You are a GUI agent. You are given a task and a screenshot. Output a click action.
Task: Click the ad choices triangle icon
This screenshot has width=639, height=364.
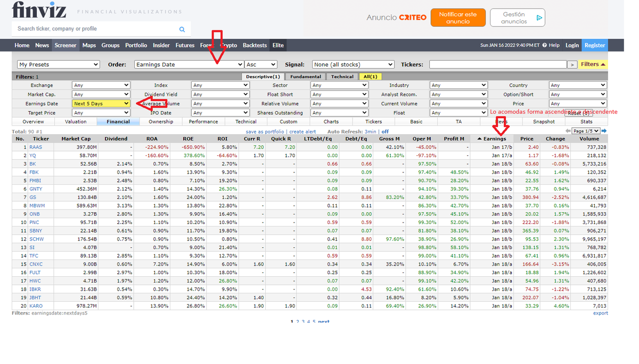pos(539,18)
